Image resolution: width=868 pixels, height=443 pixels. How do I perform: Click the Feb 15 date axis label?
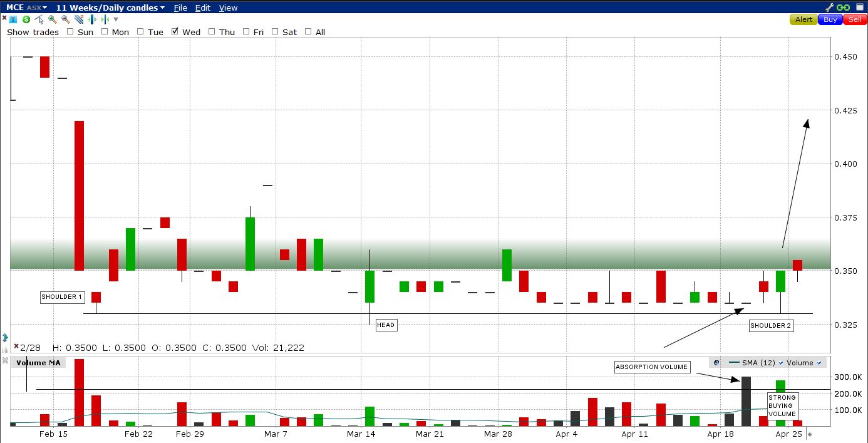coord(54,434)
